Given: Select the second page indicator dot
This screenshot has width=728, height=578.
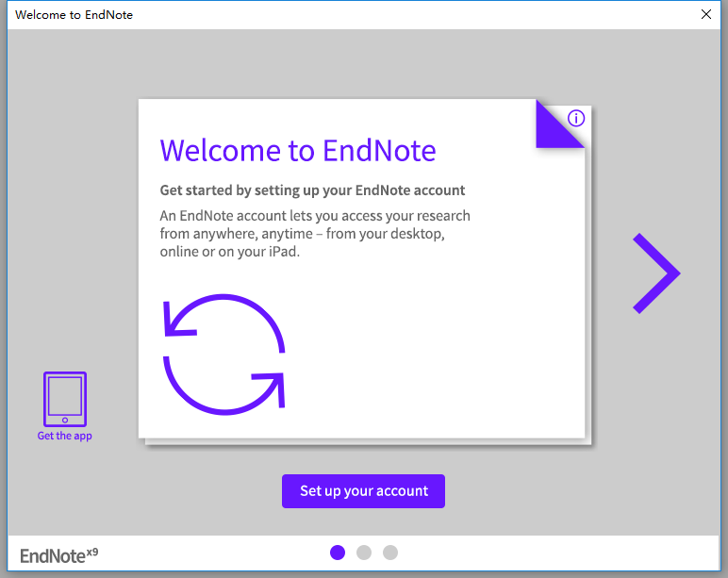Looking at the screenshot, I should tap(364, 553).
